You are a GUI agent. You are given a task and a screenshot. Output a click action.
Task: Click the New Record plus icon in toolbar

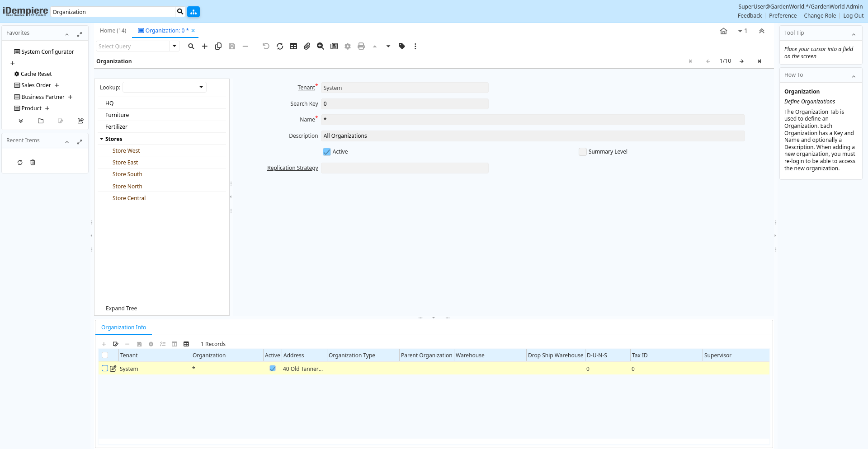click(205, 46)
